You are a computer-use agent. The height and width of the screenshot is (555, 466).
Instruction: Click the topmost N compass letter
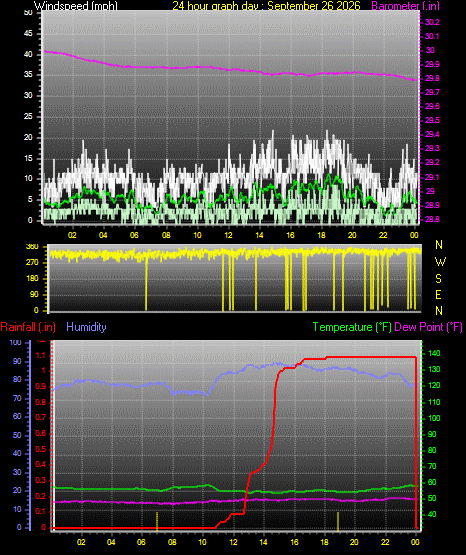[439, 245]
